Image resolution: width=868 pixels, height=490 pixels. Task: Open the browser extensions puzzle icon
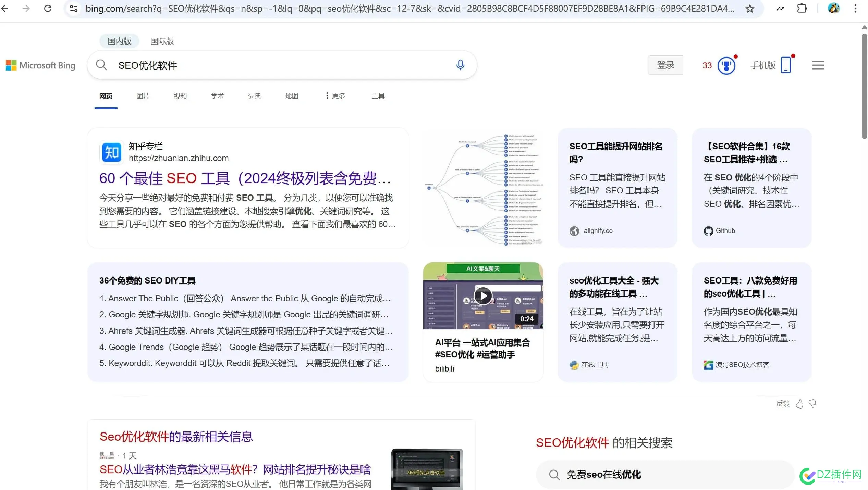(x=802, y=8)
